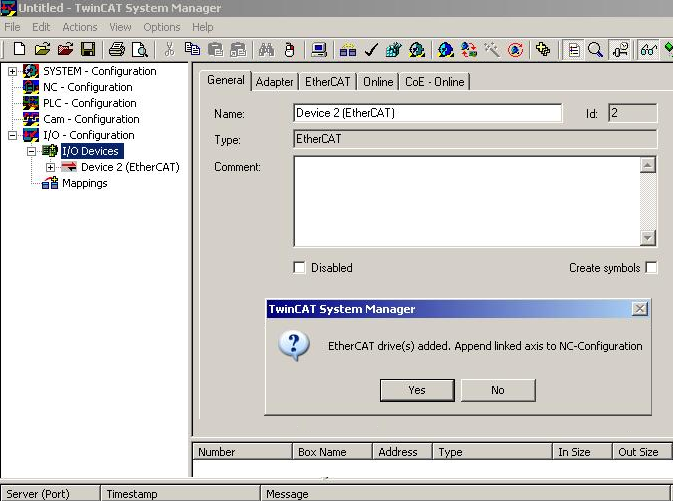Open the File menu
The height and width of the screenshot is (501, 673).
pos(12,27)
